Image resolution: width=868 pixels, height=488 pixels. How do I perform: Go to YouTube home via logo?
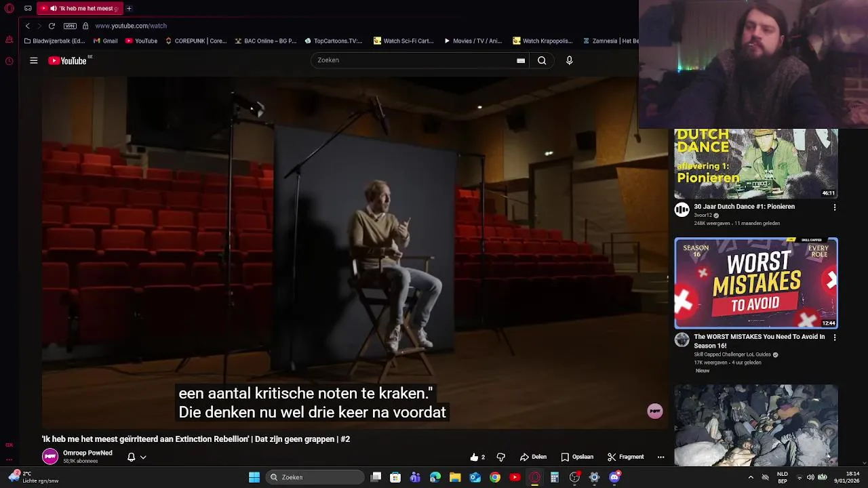point(68,60)
